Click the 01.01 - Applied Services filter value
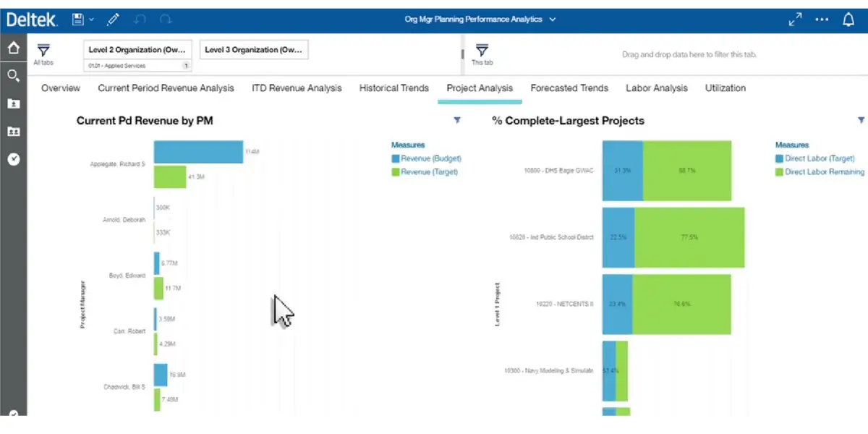This screenshot has height=434, width=868. point(137,66)
